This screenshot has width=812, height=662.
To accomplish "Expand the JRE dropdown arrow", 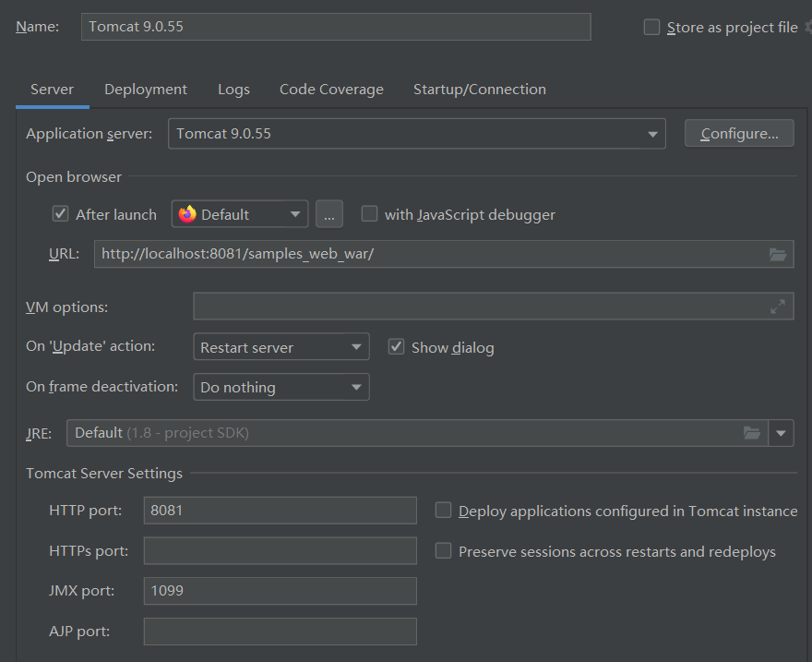I will (781, 433).
